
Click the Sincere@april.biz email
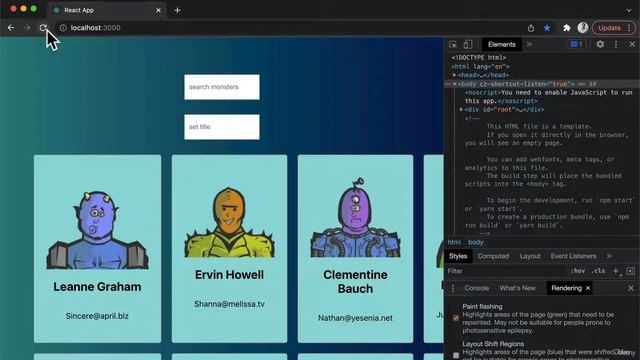[97, 316]
